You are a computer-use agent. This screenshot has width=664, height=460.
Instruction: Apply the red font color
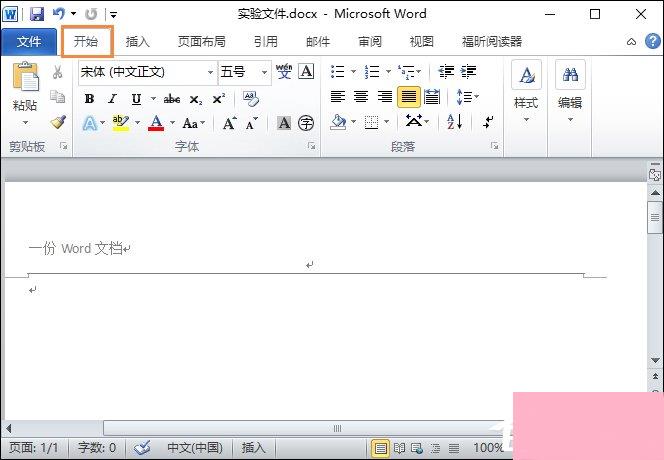(x=156, y=123)
